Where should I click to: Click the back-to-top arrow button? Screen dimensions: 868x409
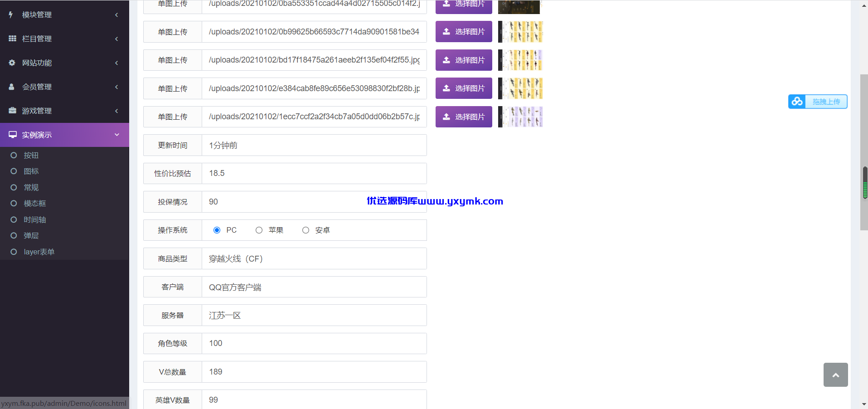click(x=836, y=375)
